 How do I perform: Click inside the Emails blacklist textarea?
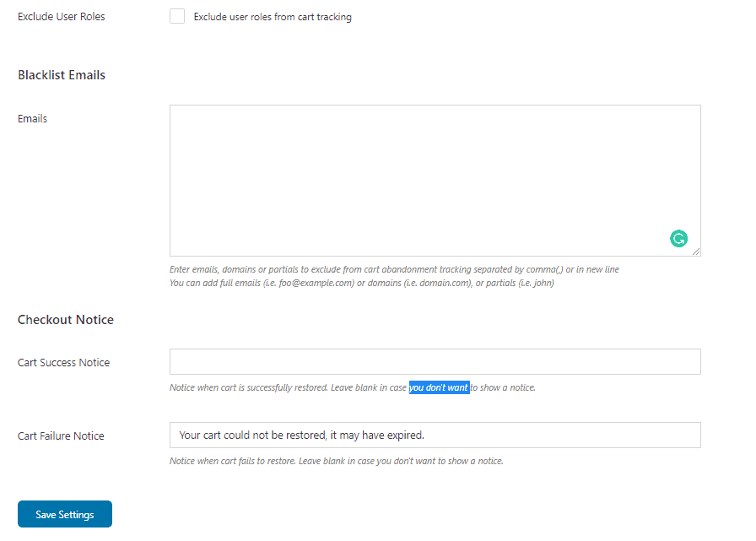pos(435,181)
